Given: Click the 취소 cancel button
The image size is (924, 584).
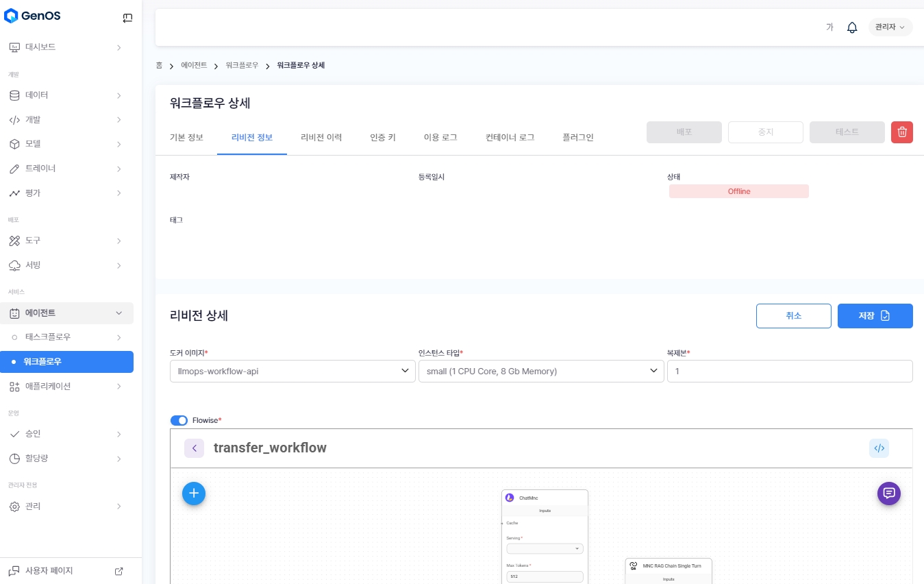Looking at the screenshot, I should 793,316.
